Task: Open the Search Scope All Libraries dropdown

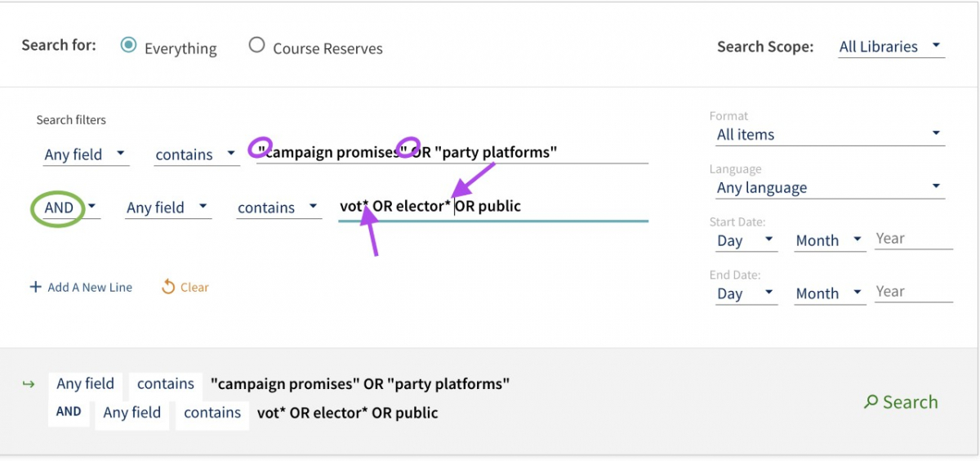Action: pos(891,47)
